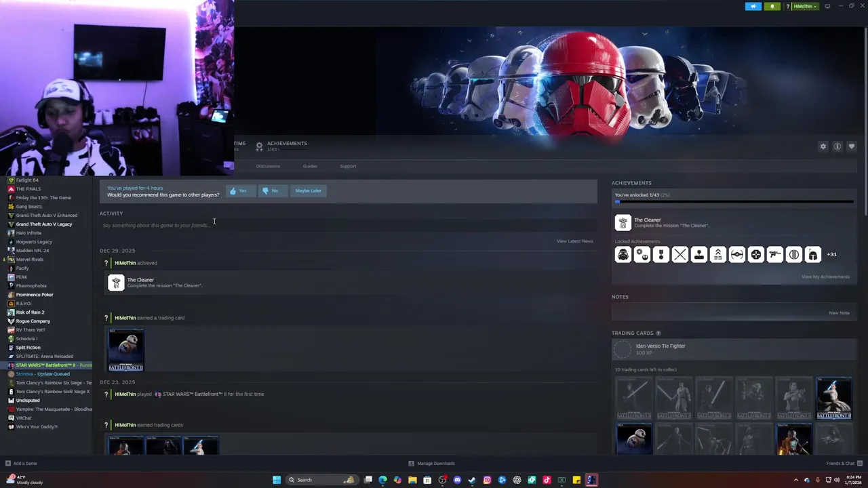Image resolution: width=868 pixels, height=488 pixels.
Task: Open game info circle icon
Action: tap(837, 146)
